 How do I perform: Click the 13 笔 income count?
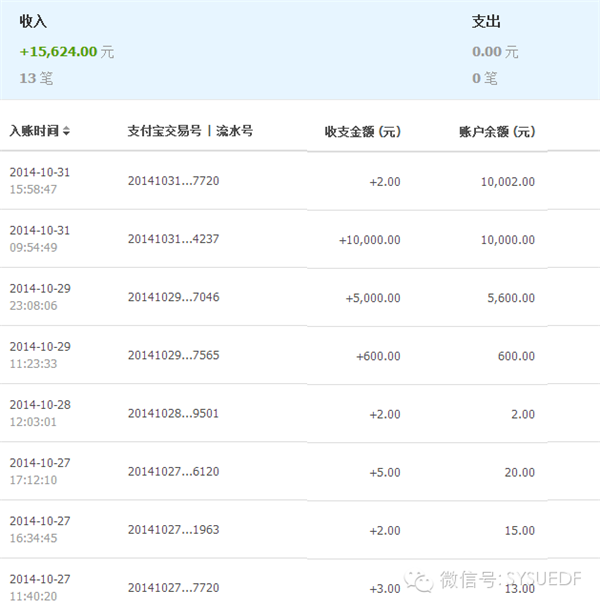[35, 77]
